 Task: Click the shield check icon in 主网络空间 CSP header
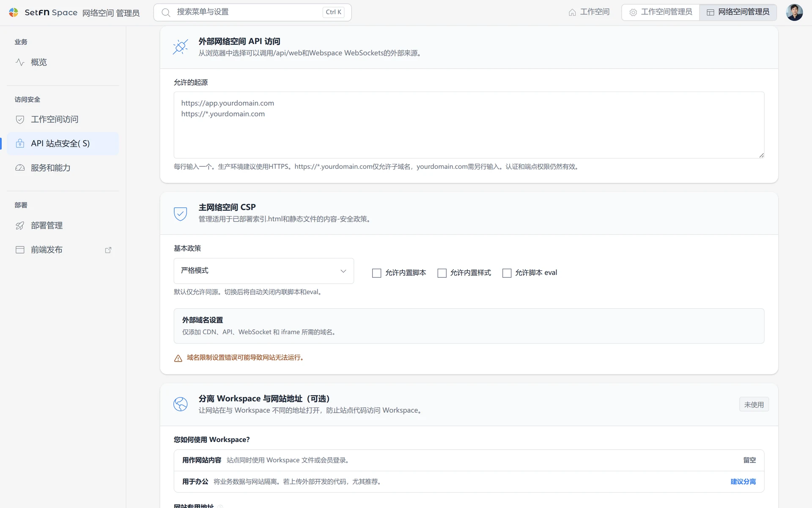[181, 213]
